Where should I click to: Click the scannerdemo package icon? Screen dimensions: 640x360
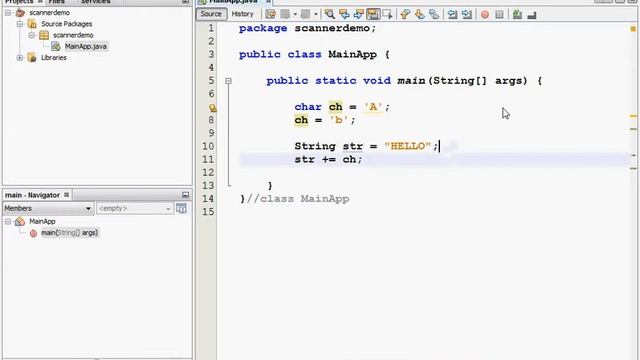pyautogui.click(x=44, y=35)
